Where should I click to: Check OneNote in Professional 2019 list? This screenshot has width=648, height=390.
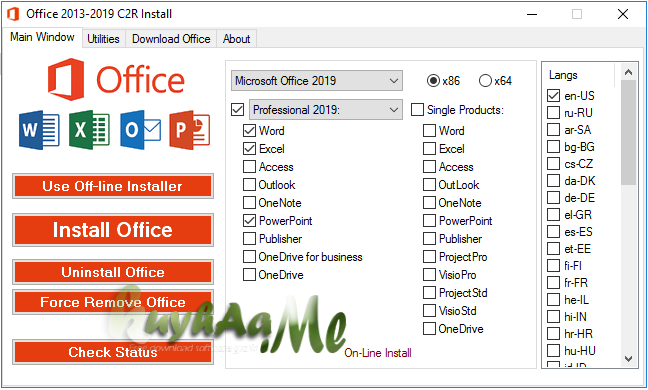tap(249, 202)
